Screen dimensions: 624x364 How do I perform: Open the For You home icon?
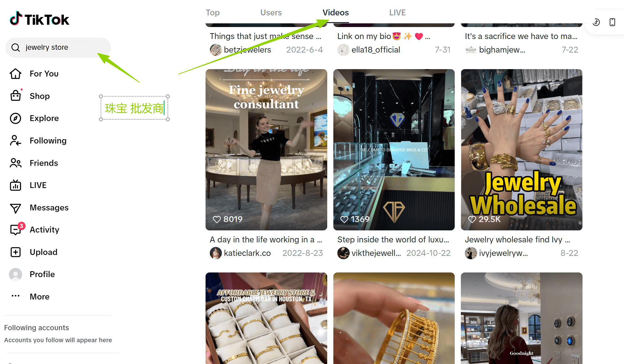tap(16, 74)
